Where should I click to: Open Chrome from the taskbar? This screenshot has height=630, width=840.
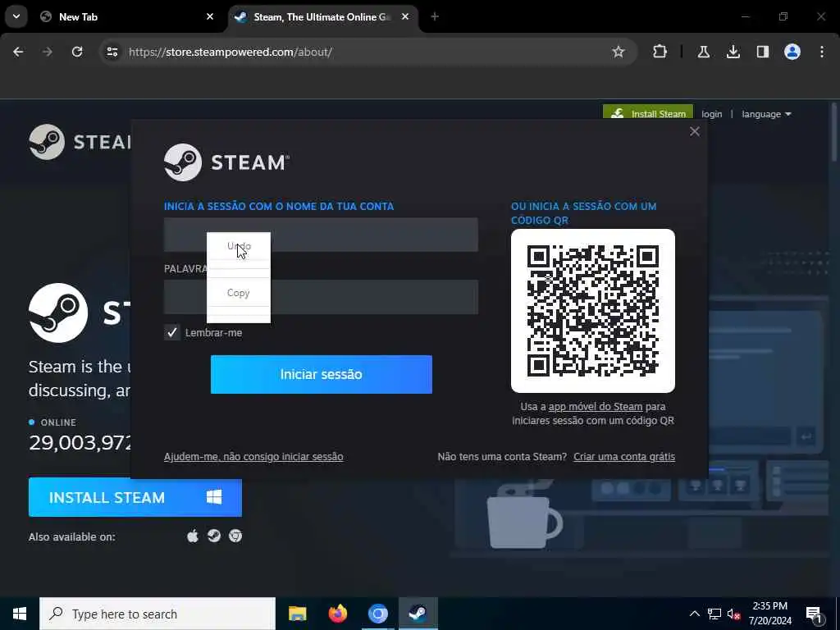(377, 614)
